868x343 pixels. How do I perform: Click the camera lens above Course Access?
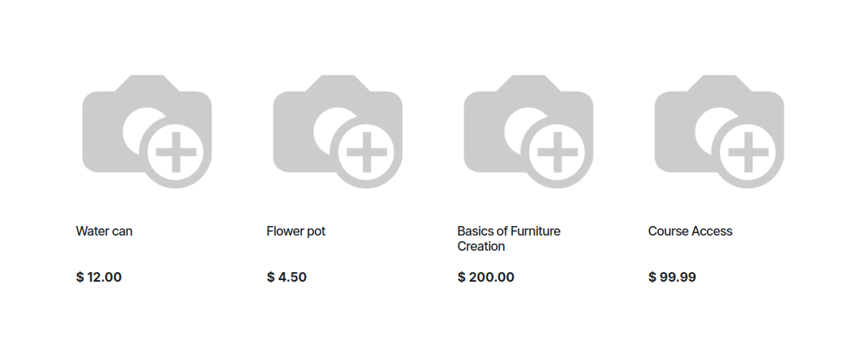coord(708,129)
